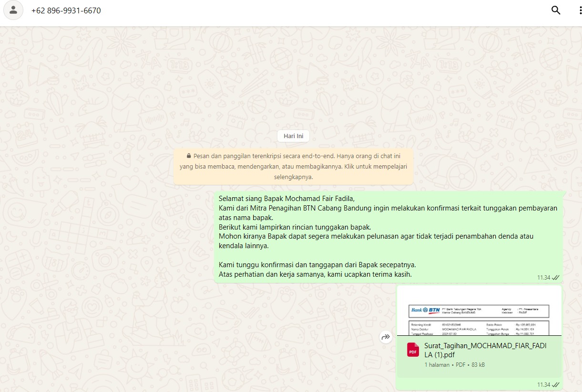Click the "1 halaman • PDF • 83 kB" details
The width and height of the screenshot is (582, 392).
454,365
